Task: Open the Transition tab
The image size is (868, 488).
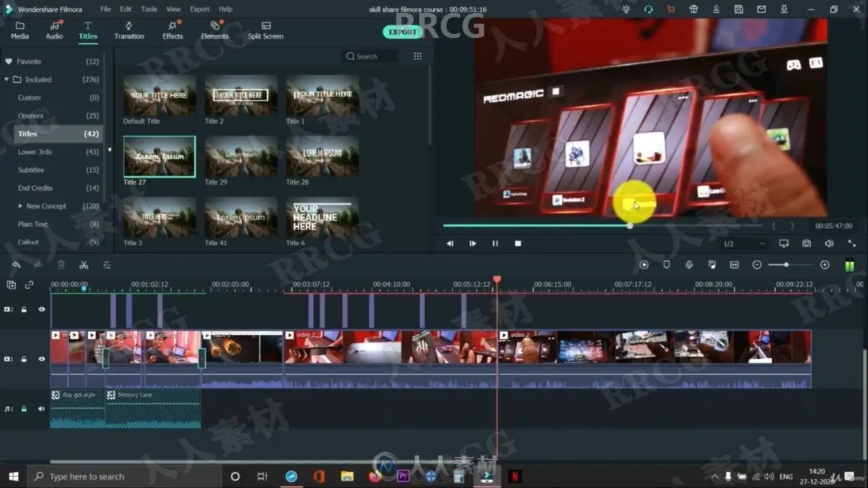Action: pos(129,30)
